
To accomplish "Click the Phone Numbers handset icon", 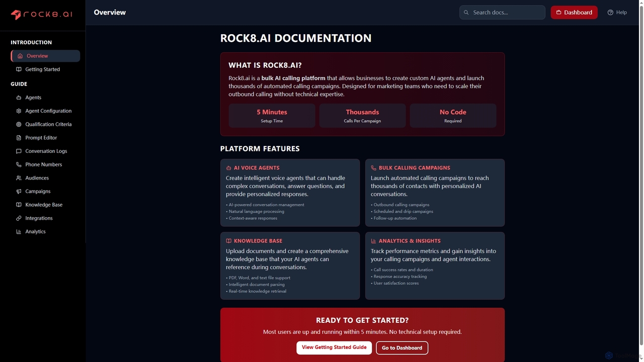I will coord(19,164).
